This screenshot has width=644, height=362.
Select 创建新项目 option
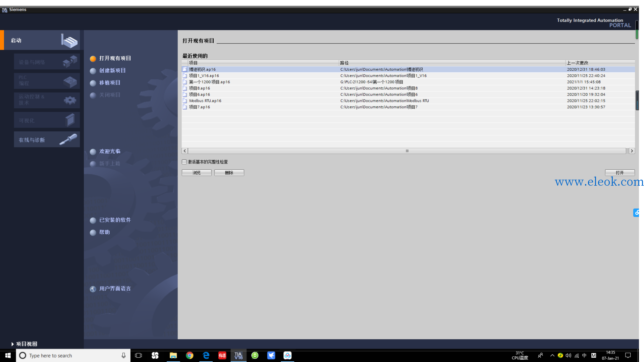(x=108, y=71)
